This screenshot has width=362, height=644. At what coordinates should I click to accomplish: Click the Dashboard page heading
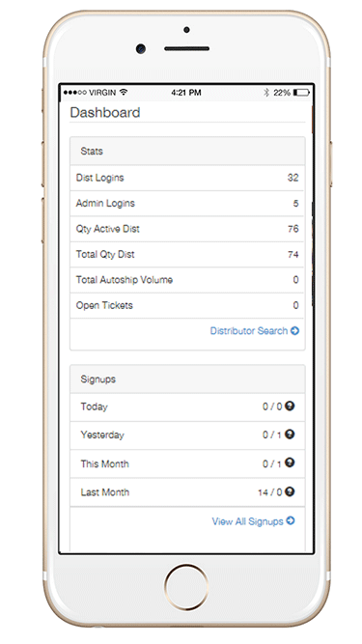click(x=105, y=113)
